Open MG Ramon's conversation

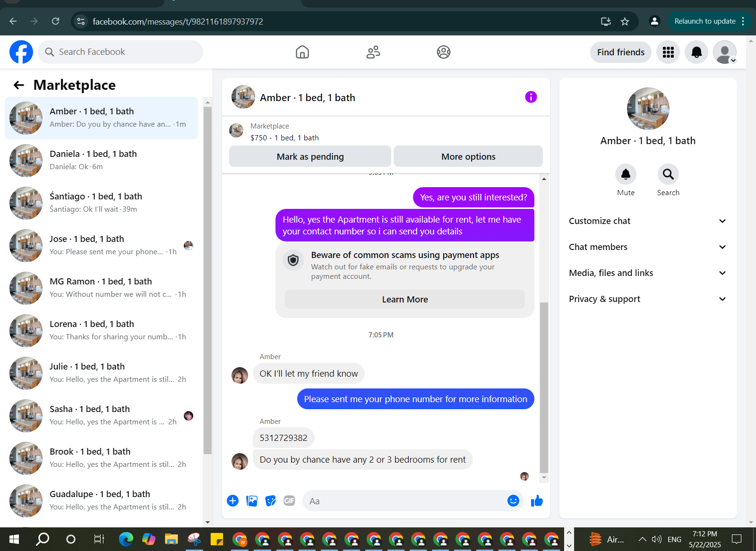[x=102, y=288]
